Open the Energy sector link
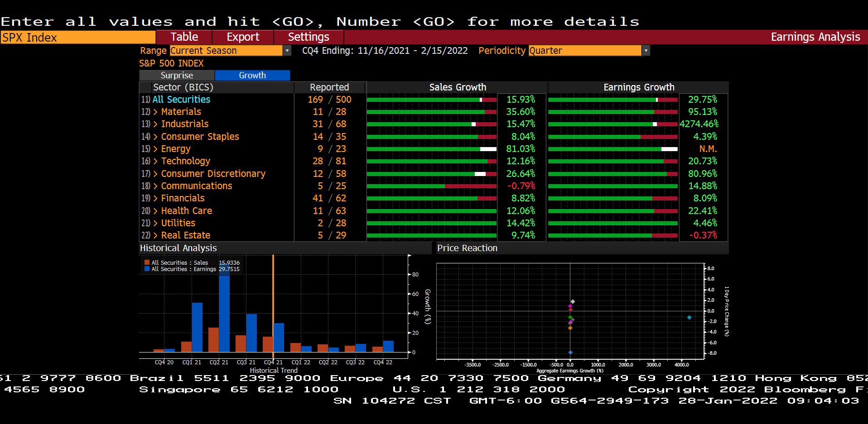868x424 pixels. pos(176,149)
